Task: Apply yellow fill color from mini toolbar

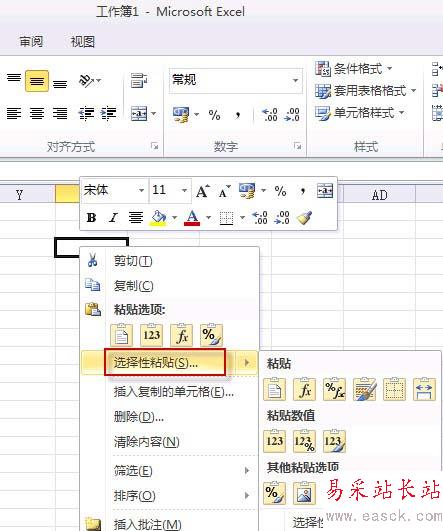Action: [x=159, y=217]
